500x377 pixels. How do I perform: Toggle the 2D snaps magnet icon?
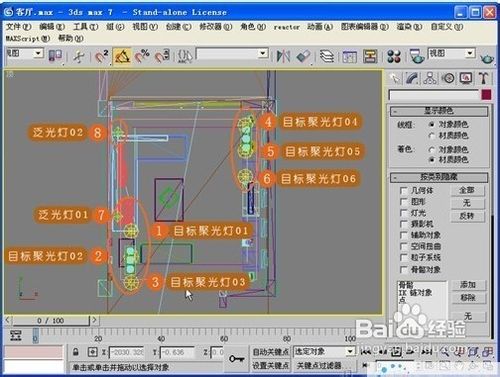point(102,56)
